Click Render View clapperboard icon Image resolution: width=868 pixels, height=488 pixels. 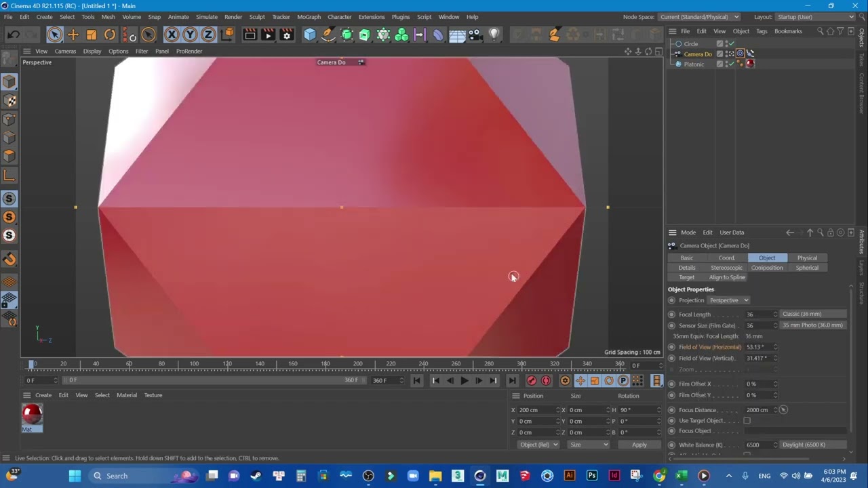click(250, 35)
